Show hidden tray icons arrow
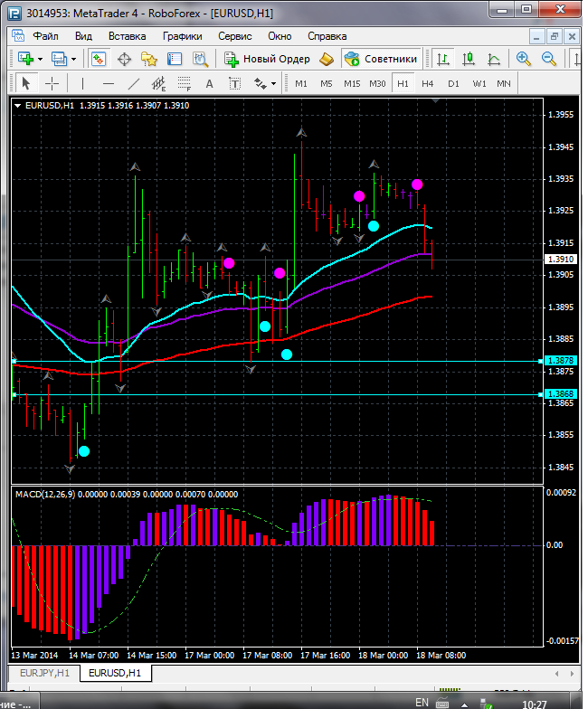588x709 pixels. [x=465, y=704]
